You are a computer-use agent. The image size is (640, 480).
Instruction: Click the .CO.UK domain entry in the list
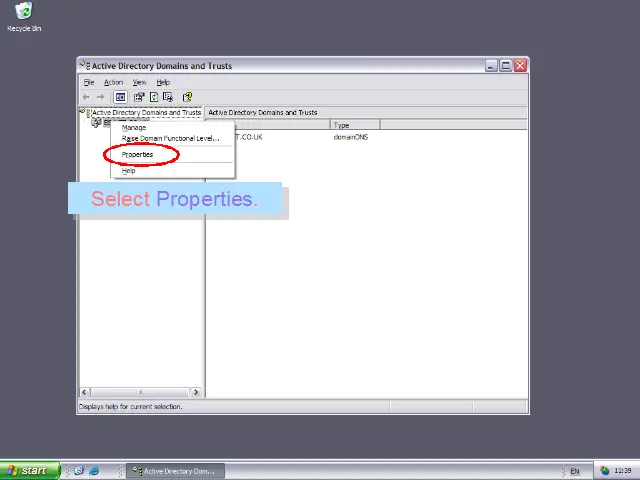pos(249,137)
